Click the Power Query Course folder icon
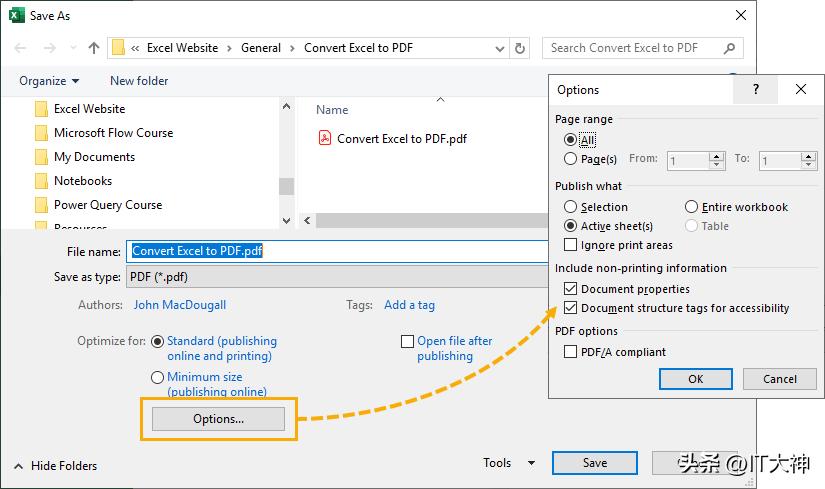The image size is (825, 489). click(41, 205)
